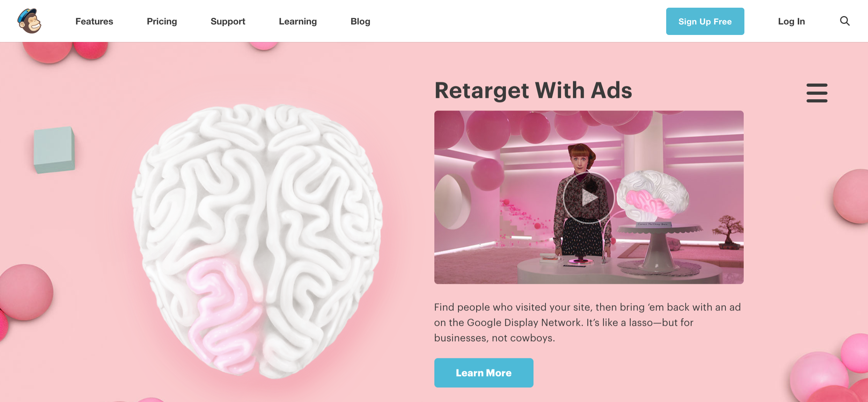Open the Features menu item

tap(94, 21)
